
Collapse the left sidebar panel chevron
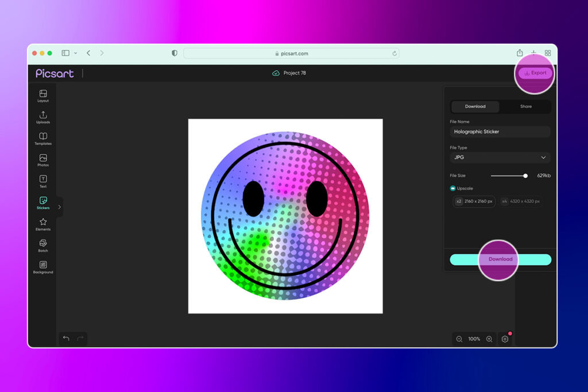(x=61, y=206)
